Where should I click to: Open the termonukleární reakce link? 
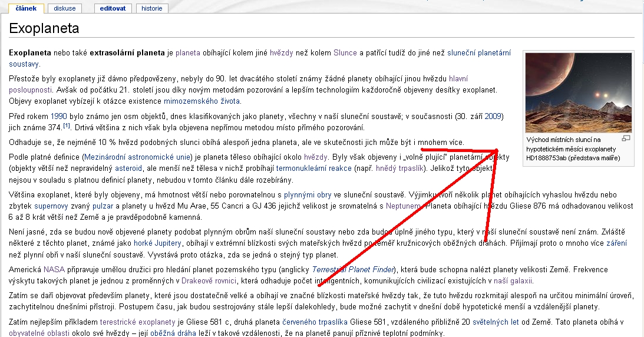(x=314, y=168)
